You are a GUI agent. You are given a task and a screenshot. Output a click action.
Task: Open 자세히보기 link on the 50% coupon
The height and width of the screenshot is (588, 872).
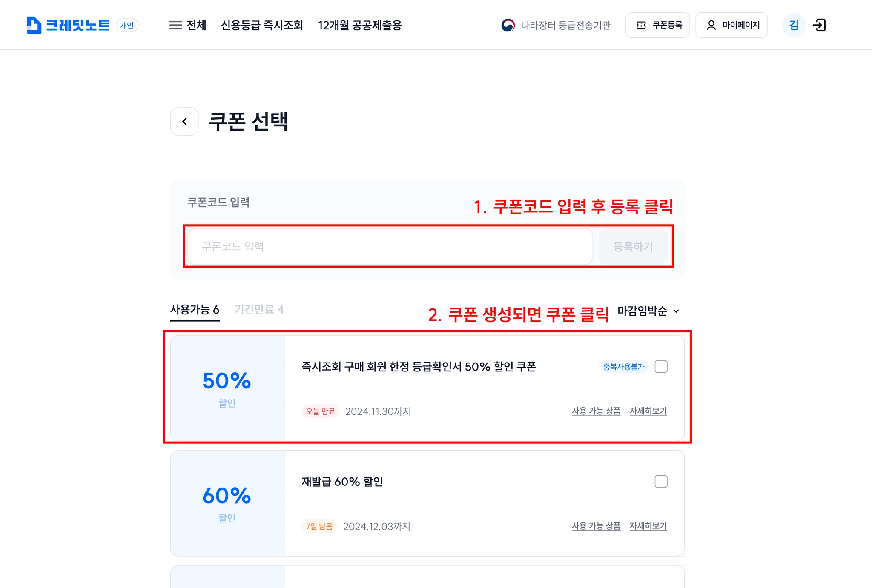648,411
